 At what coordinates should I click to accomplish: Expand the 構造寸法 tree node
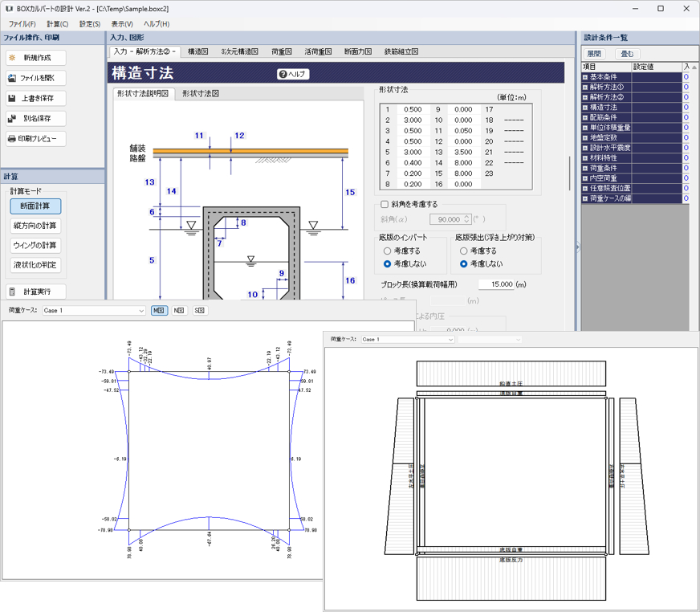click(585, 107)
